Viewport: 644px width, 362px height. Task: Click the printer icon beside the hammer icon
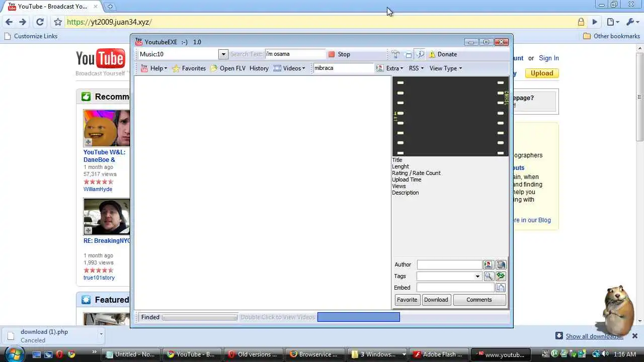(408, 54)
